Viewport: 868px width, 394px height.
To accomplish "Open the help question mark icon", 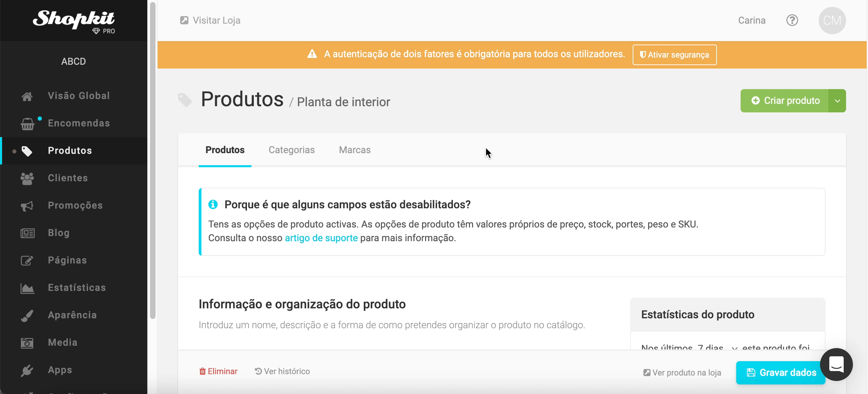I will (x=792, y=21).
